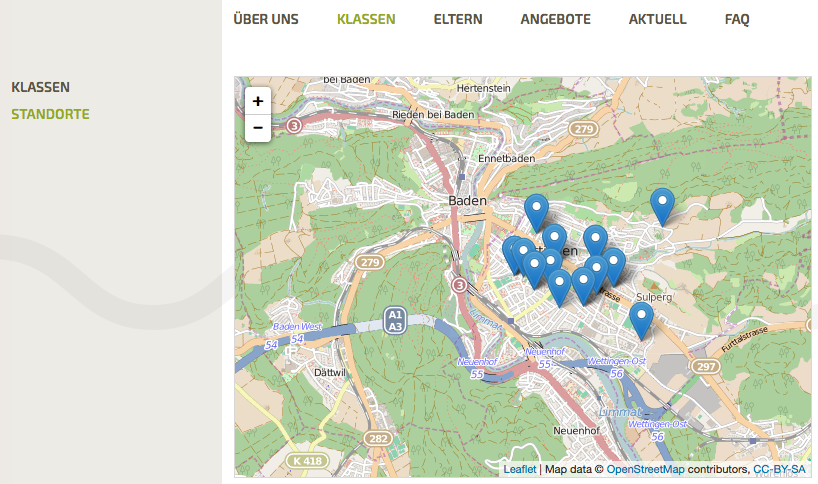This screenshot has width=818, height=484.
Task: Click the Neuenhof town label near Limmat
Action: click(576, 431)
